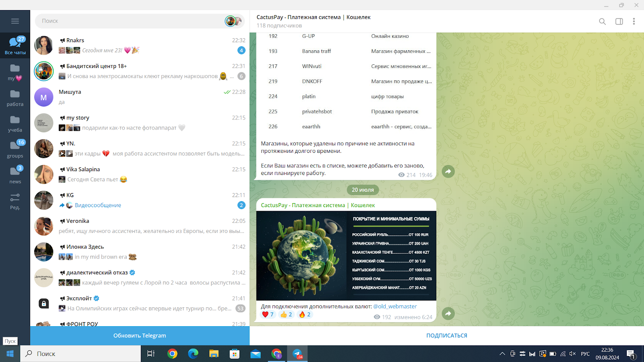The height and width of the screenshot is (362, 644).
Task: Open the chat with Мишута
Action: tap(140, 97)
